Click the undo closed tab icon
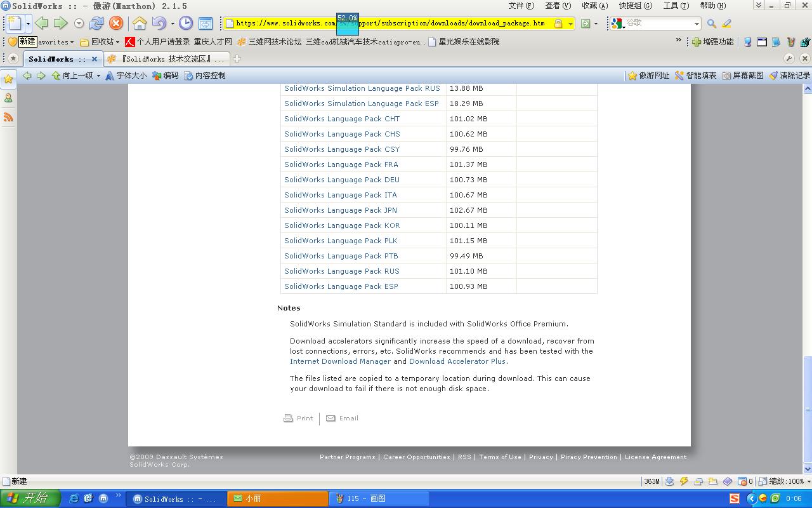The height and width of the screenshot is (508, 812). click(x=159, y=23)
